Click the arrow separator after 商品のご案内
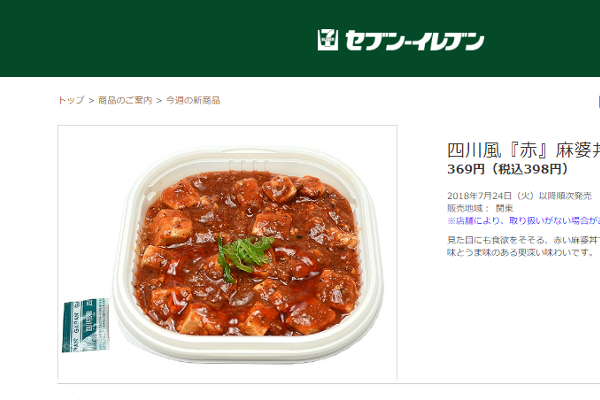The image size is (600, 400). (159, 101)
